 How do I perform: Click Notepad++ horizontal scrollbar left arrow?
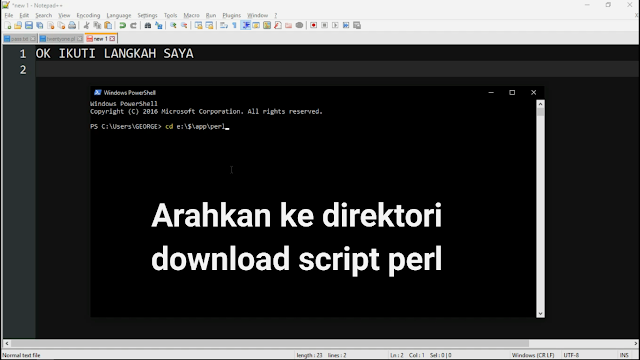(x=7, y=344)
